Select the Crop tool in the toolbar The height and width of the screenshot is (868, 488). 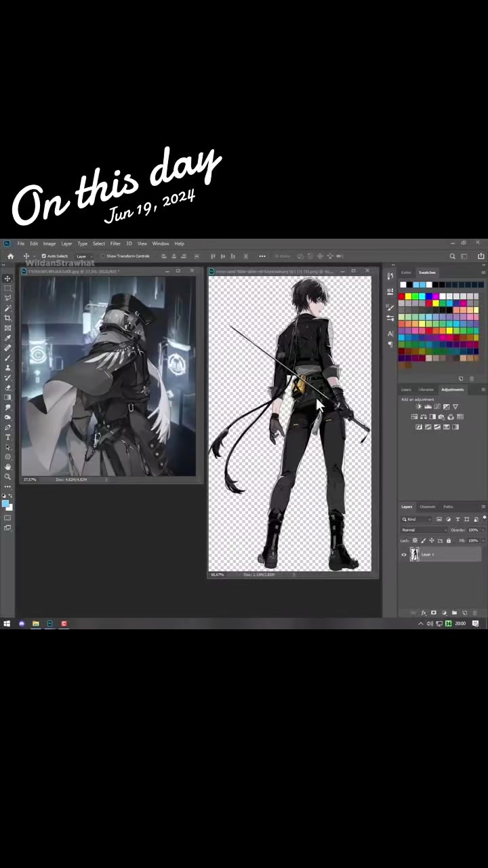pyautogui.click(x=7, y=318)
